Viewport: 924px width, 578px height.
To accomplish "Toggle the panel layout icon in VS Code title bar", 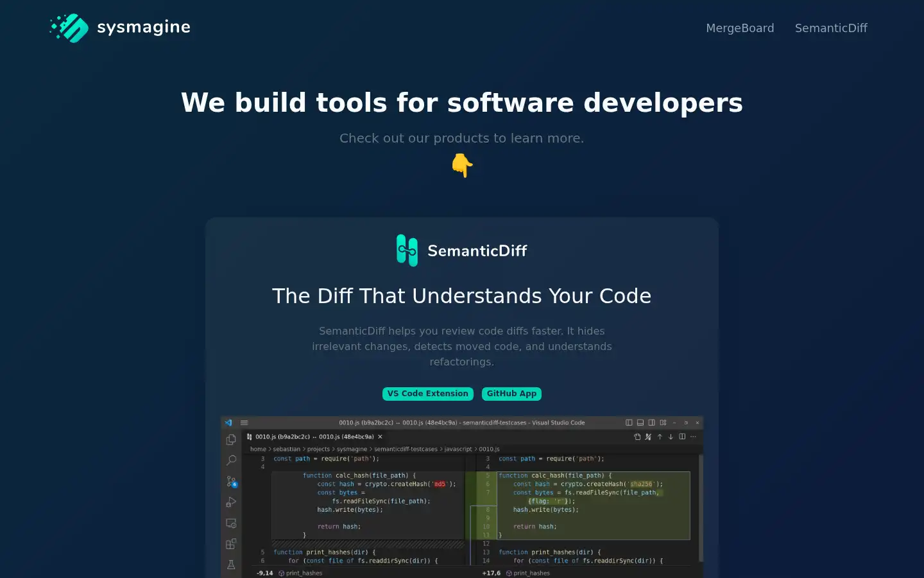I will pos(640,423).
